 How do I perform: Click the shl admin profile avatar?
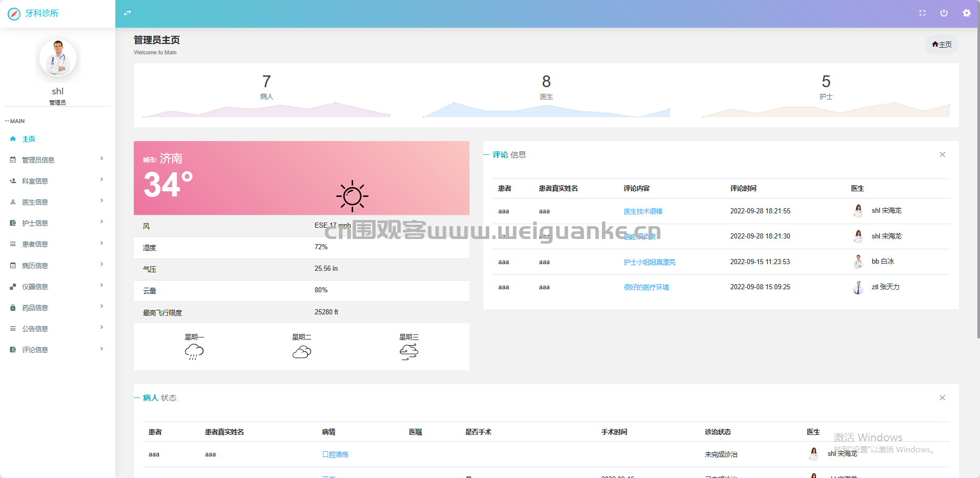[58, 58]
